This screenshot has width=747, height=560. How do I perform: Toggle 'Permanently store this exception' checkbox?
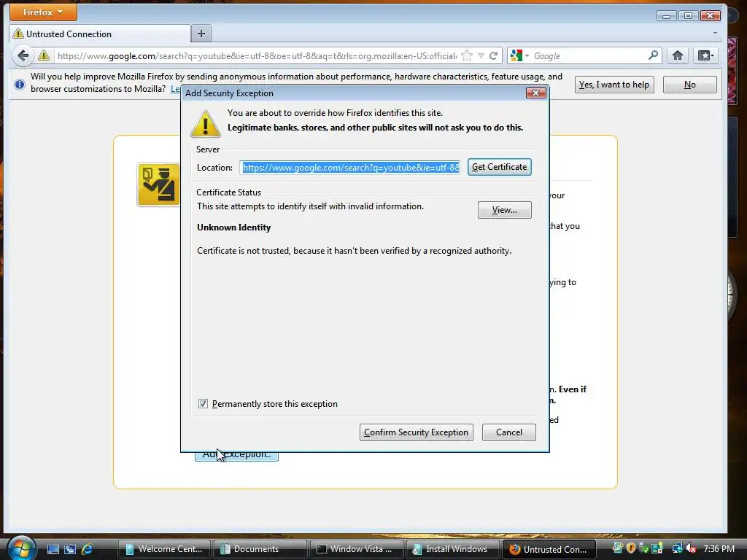pos(203,404)
